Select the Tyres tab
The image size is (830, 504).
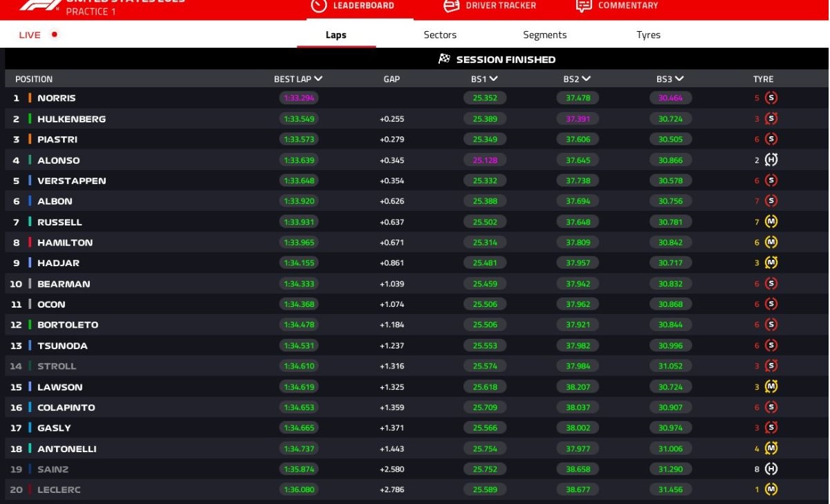point(648,35)
